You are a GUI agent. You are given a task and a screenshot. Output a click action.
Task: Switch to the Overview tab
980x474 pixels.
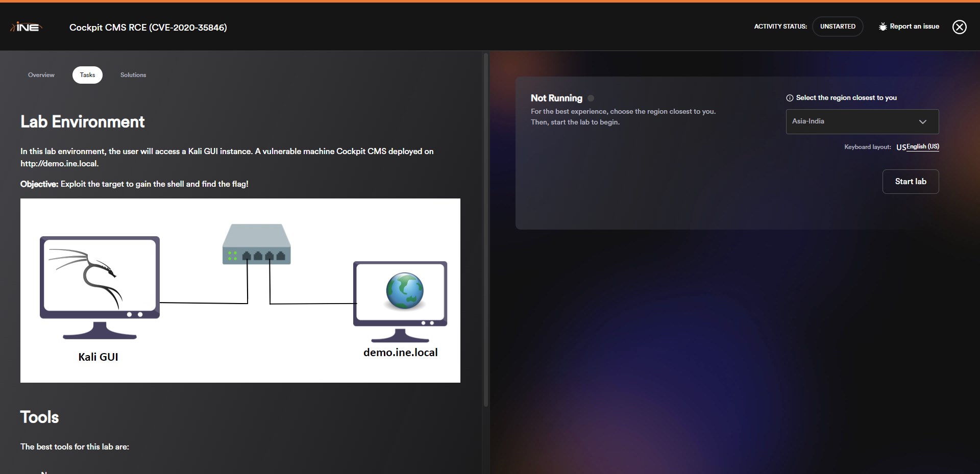coord(41,75)
